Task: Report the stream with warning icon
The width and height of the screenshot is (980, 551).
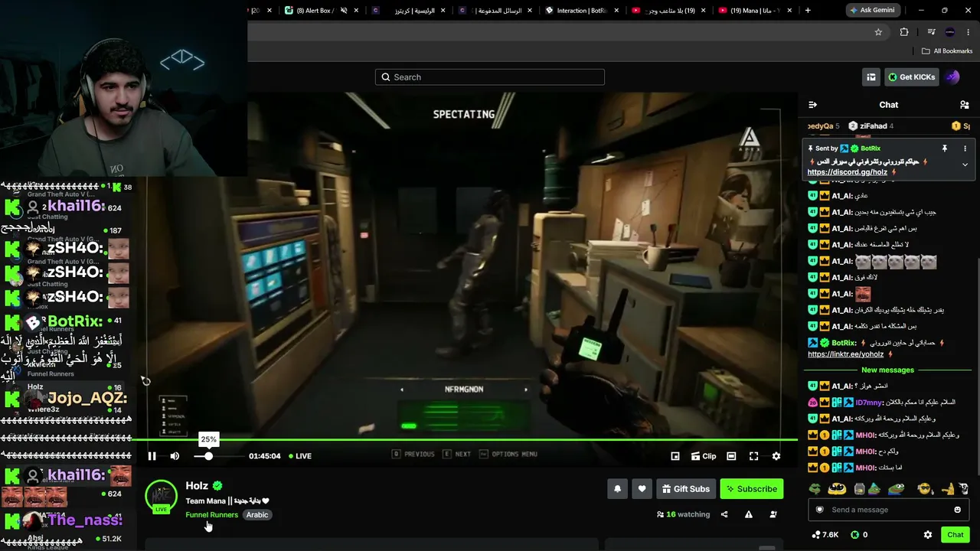Action: [x=749, y=514]
